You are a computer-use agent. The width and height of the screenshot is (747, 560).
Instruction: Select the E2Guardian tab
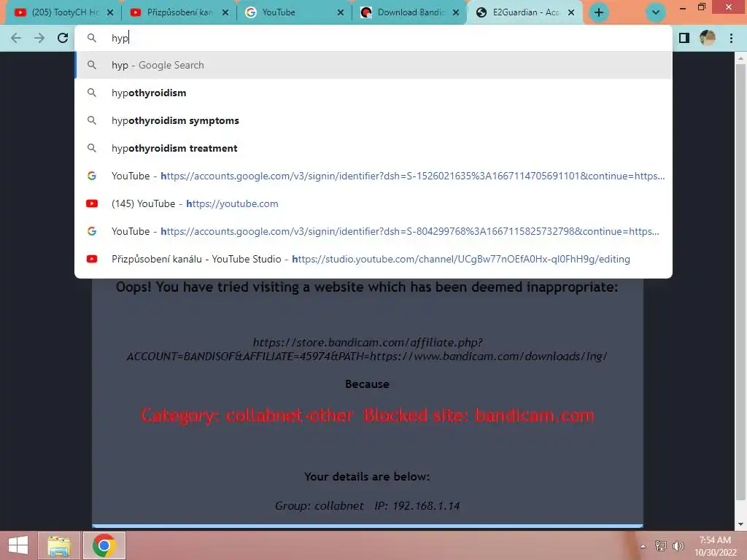pos(524,12)
